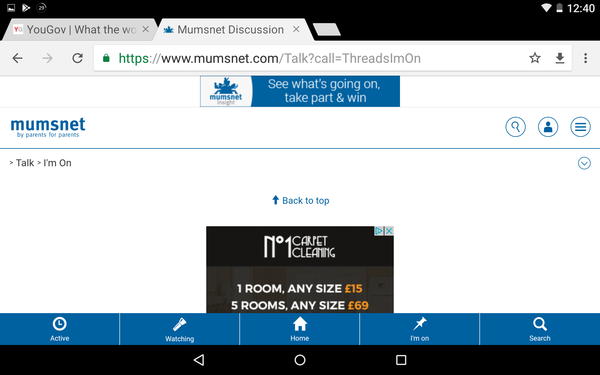Go to Home in bottom bar
Screen dimensions: 600x375
coord(300,329)
